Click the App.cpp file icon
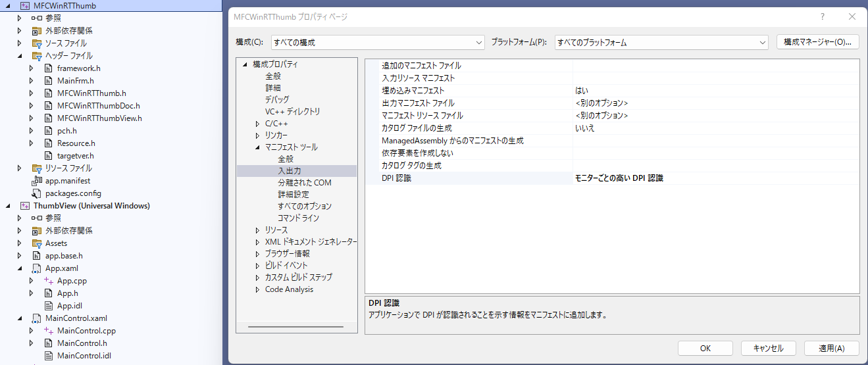This screenshot has width=868, height=365. pyautogui.click(x=49, y=281)
